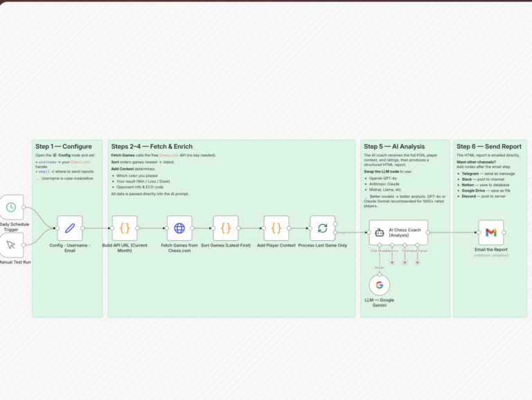Open the Chess.com link in Step 1 note
532x400 pixels.
(x=80, y=162)
